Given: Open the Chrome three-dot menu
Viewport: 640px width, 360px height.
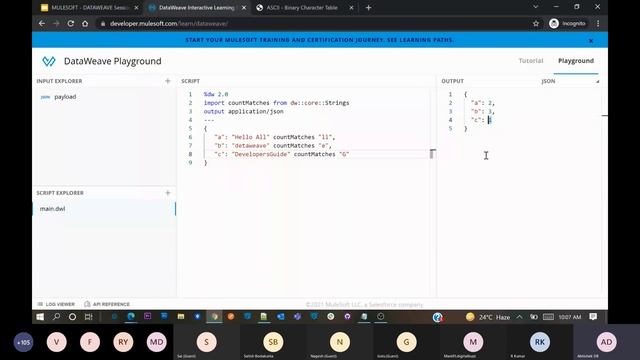Looking at the screenshot, I should coord(598,24).
